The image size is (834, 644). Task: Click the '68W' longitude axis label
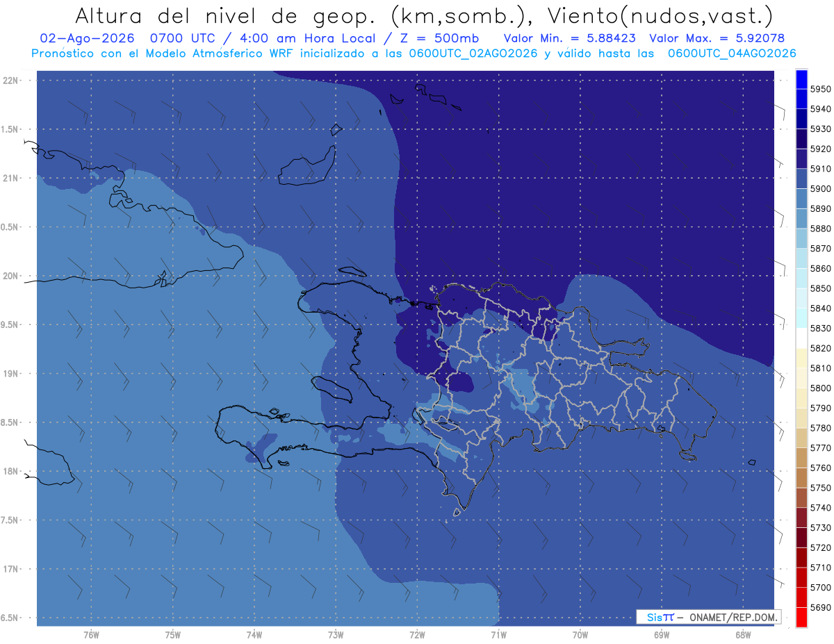[743, 634]
